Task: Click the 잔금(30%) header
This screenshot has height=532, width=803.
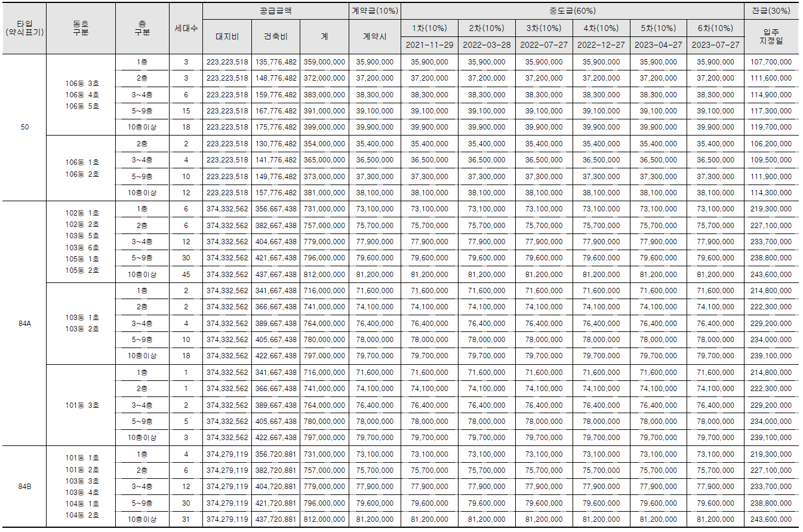Action: click(x=771, y=11)
